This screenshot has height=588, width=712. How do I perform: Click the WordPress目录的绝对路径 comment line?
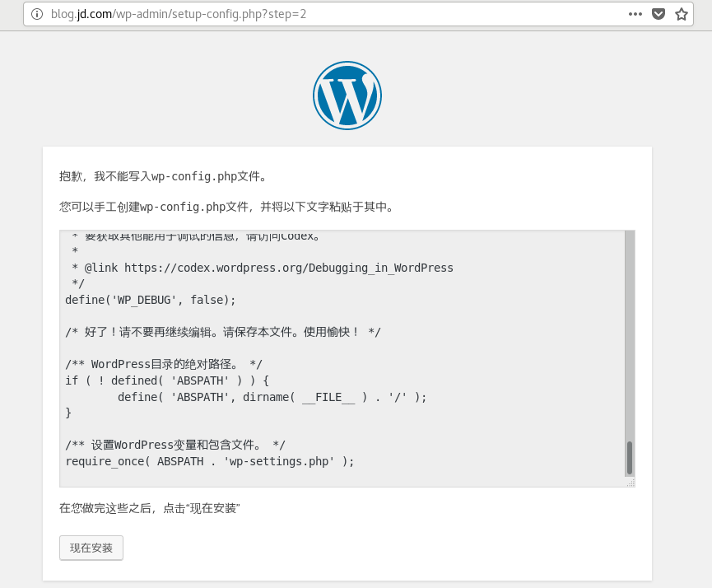[164, 364]
